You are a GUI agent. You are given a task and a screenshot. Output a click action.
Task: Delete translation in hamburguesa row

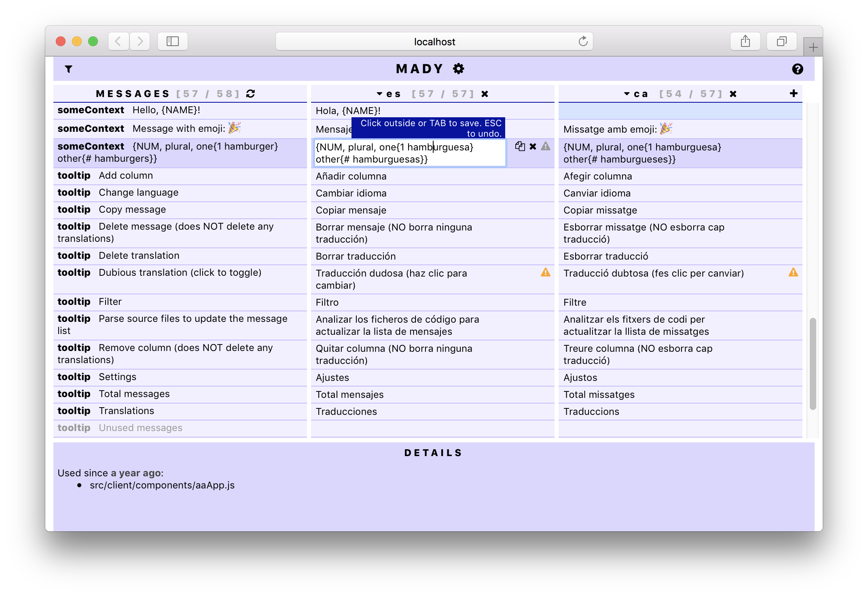tap(533, 146)
